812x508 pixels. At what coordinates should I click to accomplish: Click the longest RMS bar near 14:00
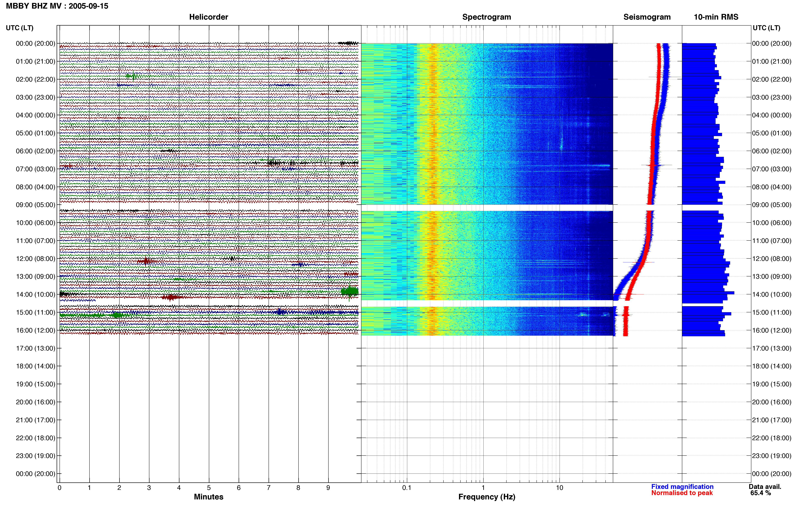click(708, 293)
